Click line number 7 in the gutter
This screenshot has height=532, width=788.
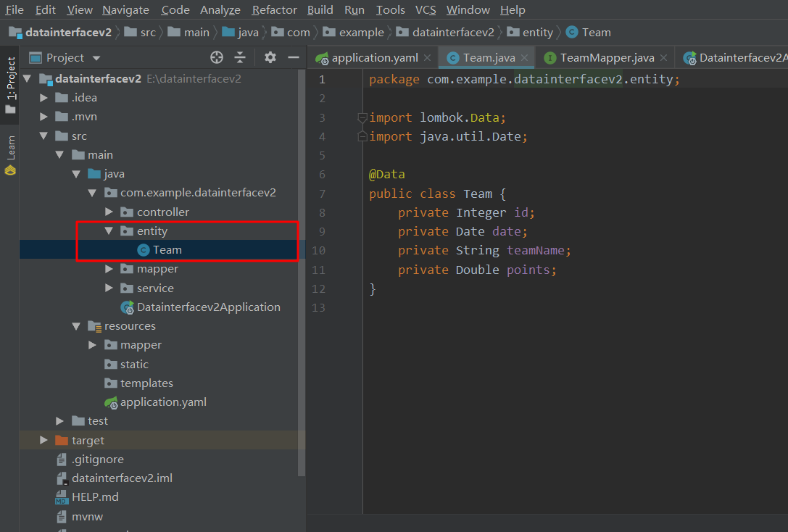point(322,194)
